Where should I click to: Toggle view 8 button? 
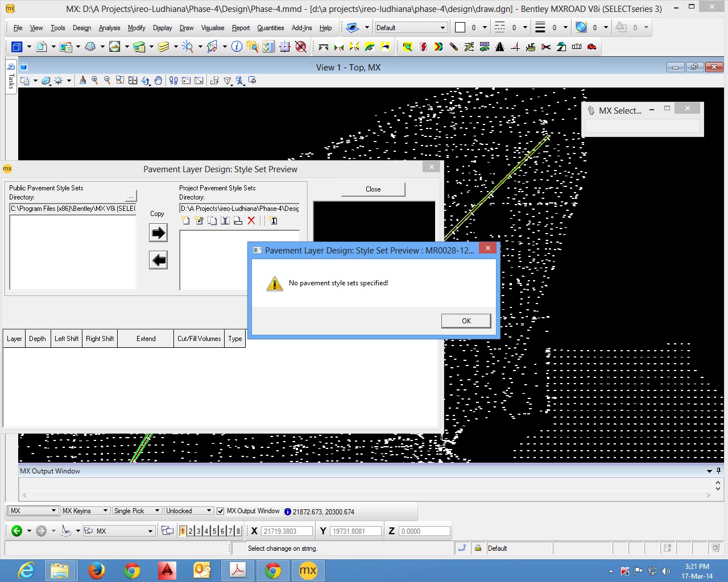pyautogui.click(x=238, y=531)
